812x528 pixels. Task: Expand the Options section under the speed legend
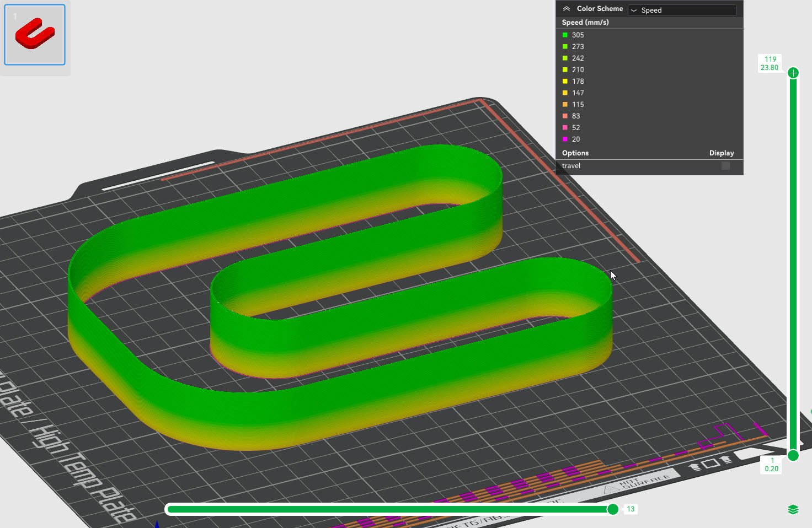pos(575,153)
